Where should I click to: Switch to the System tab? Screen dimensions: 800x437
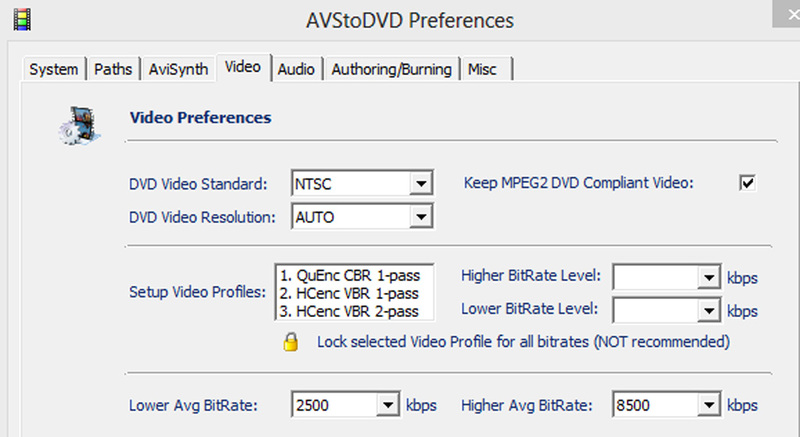click(54, 69)
